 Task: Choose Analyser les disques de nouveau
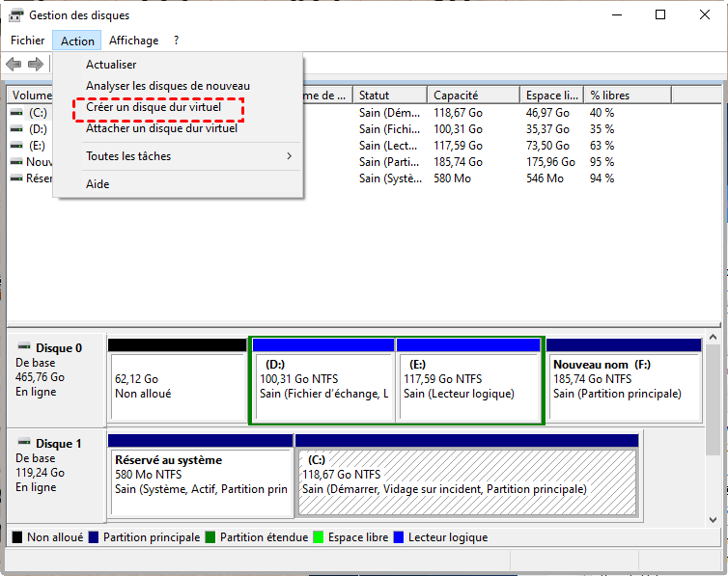[179, 86]
